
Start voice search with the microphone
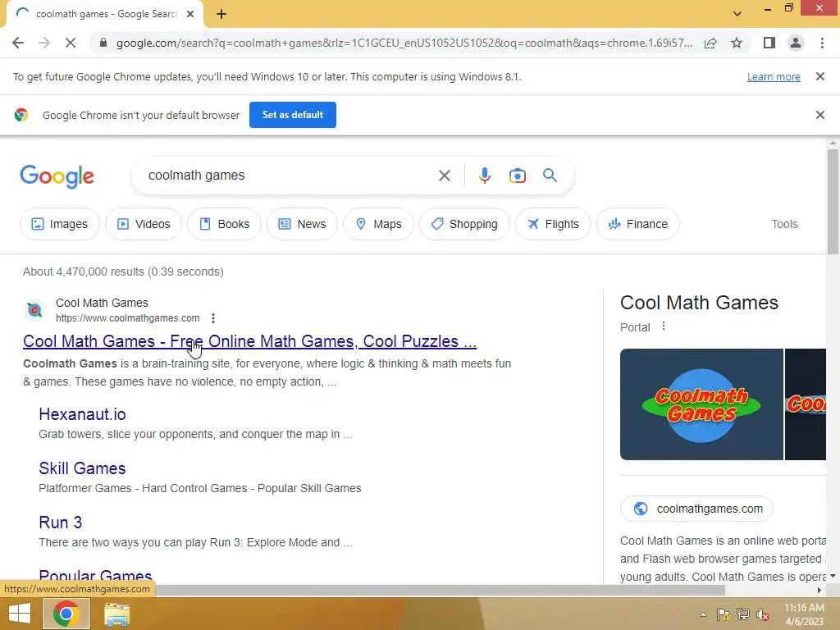(485, 176)
